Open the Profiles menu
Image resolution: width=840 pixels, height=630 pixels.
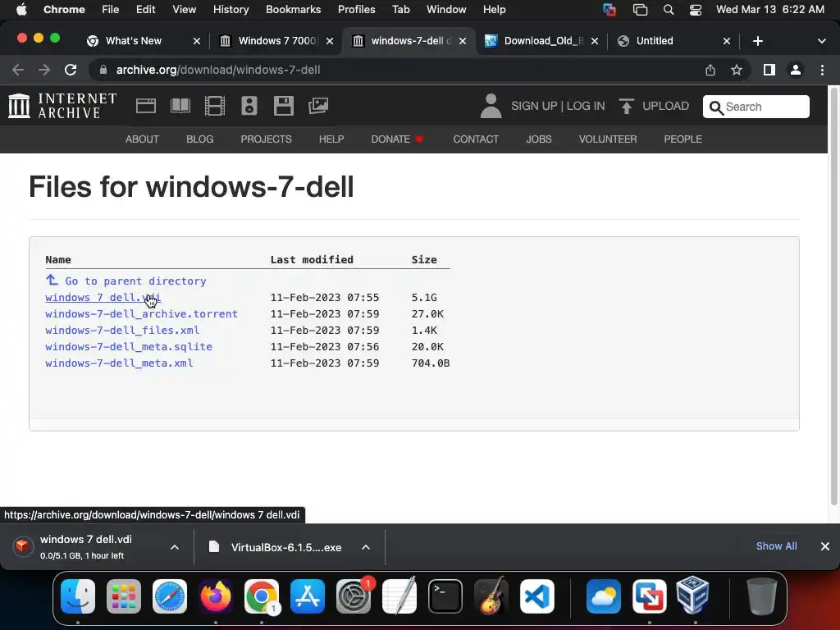coord(356,10)
